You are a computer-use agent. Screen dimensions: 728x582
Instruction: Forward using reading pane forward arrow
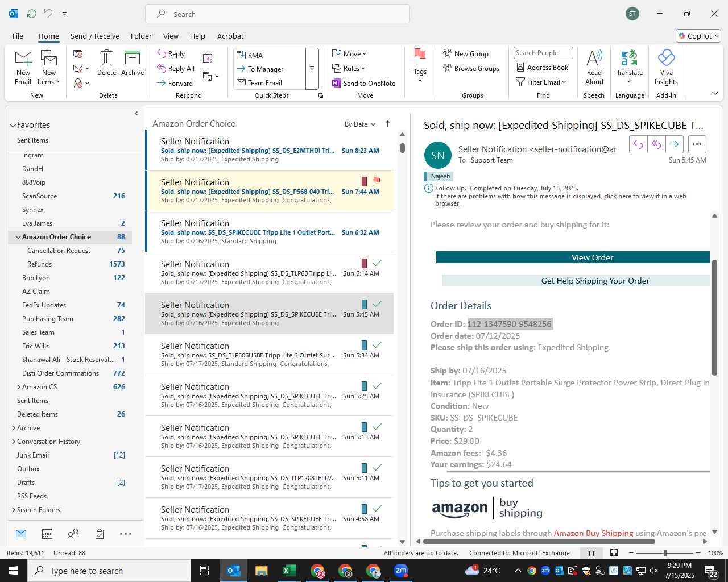(x=675, y=144)
